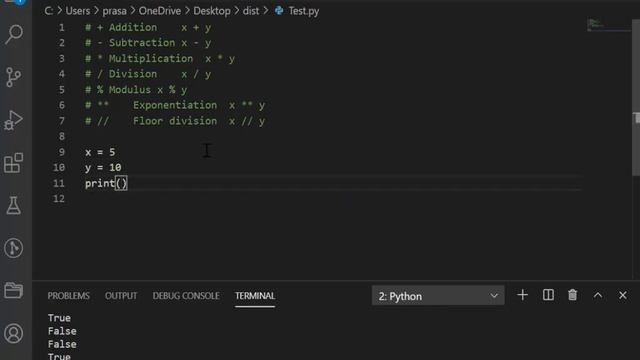The width and height of the screenshot is (640, 360).
Task: Click the Exponentiation comment line
Action: [175, 105]
